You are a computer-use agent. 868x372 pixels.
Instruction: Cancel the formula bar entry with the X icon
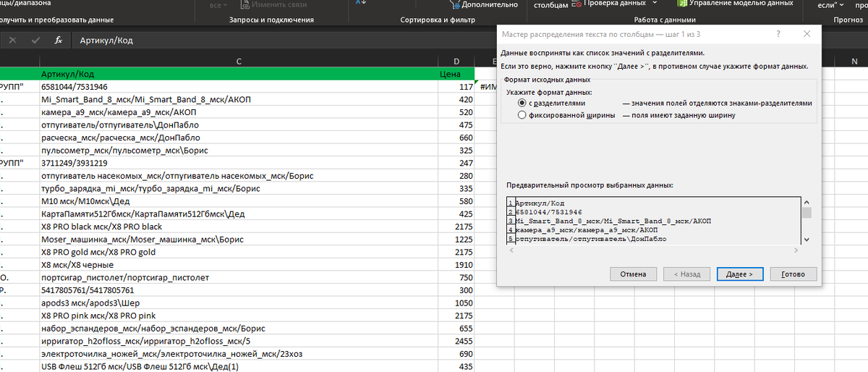point(13,41)
